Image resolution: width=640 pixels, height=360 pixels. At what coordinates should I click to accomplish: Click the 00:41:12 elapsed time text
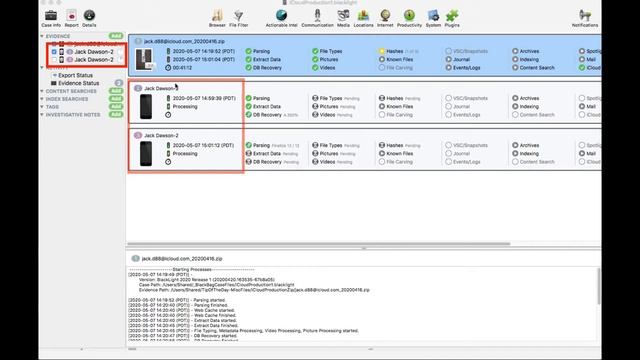(x=182, y=68)
